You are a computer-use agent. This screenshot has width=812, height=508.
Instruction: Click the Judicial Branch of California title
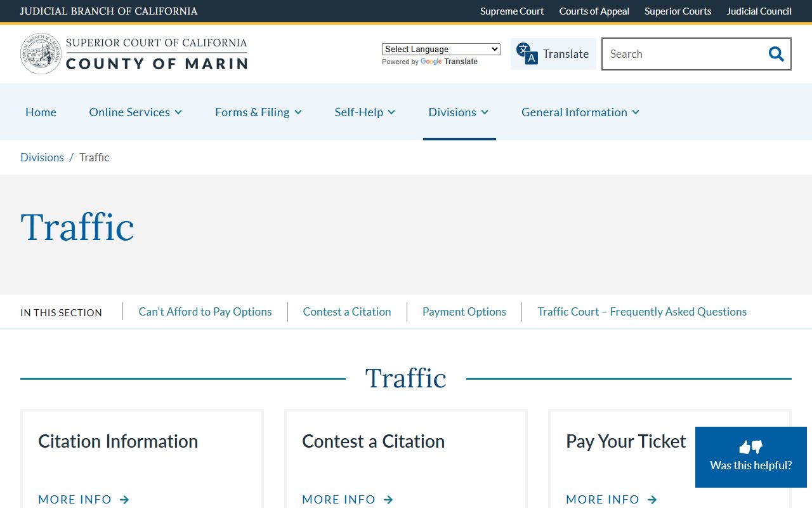[x=109, y=11]
